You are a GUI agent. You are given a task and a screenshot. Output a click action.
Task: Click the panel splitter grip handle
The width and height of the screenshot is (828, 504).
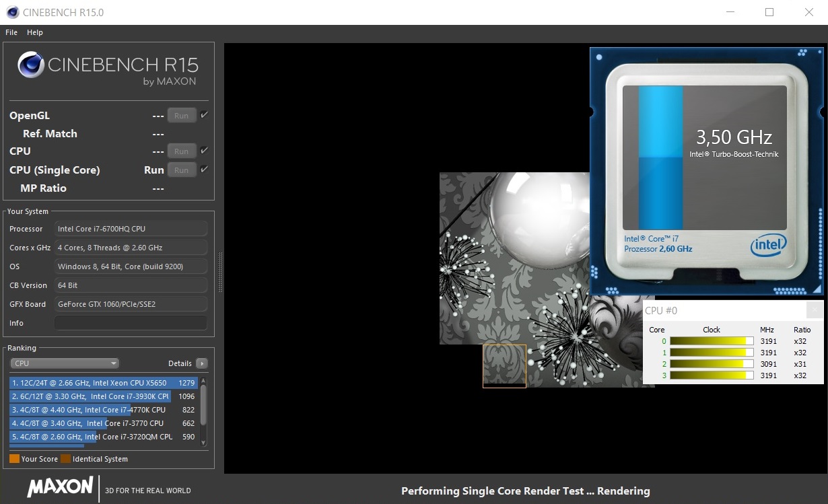point(220,272)
